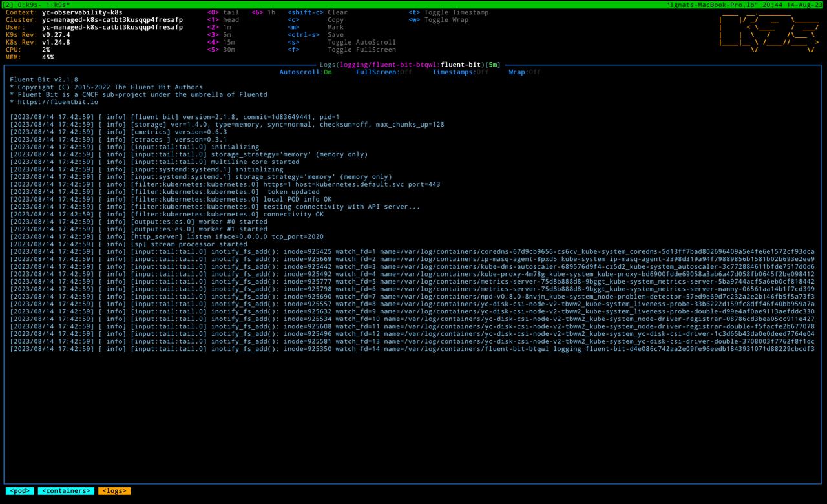Image resolution: width=827 pixels, height=504 pixels.
Task: Click the Toggle AutoScroll hint
Action: point(342,42)
